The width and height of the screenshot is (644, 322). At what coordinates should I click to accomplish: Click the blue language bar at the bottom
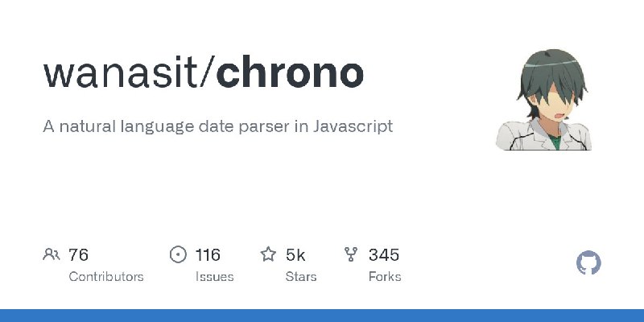[322, 316]
